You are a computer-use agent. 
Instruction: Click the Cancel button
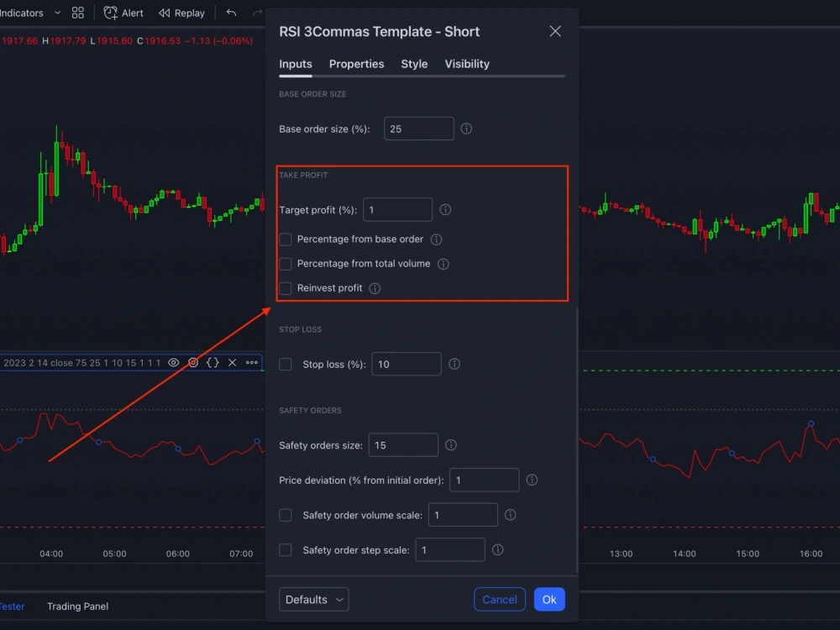pyautogui.click(x=499, y=600)
